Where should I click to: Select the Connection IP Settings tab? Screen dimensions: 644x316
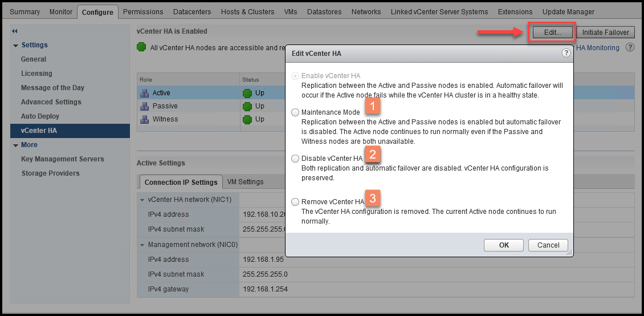pyautogui.click(x=181, y=182)
